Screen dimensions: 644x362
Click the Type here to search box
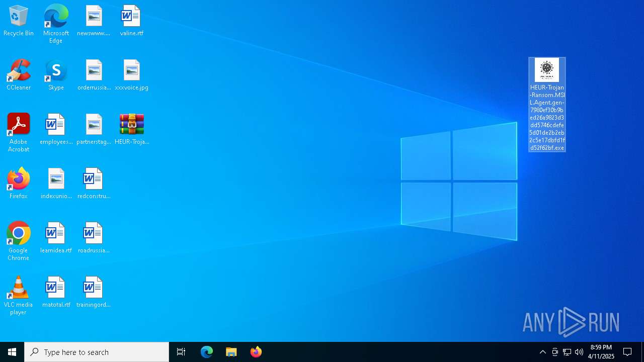pos(97,352)
